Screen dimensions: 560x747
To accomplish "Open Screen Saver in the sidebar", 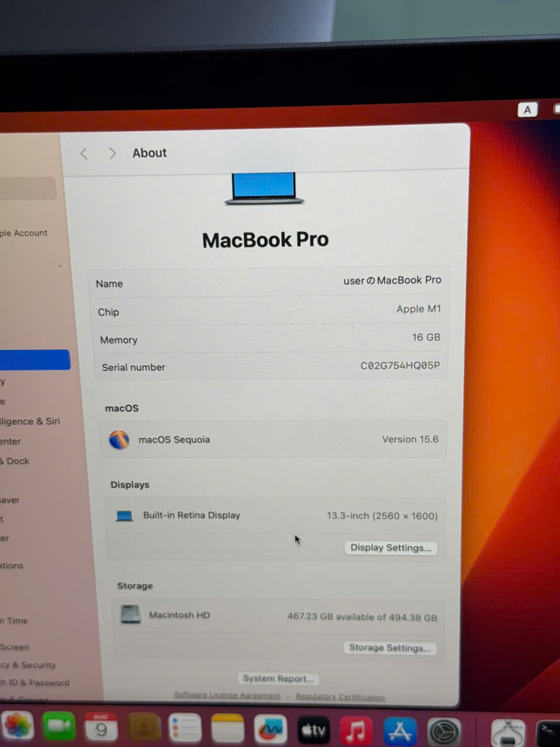I will coord(10,500).
